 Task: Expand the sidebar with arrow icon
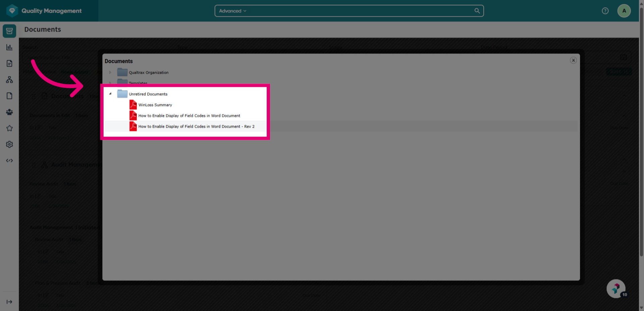9,302
